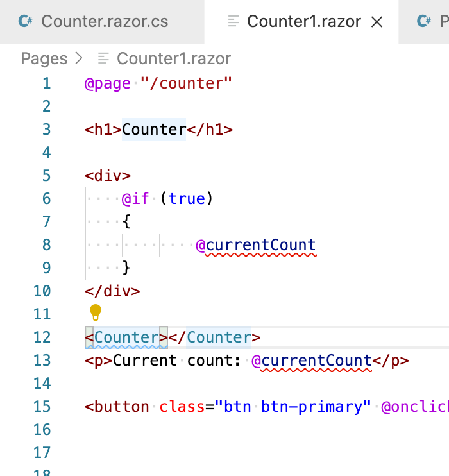Click the true keyword in the if condition

(187, 199)
